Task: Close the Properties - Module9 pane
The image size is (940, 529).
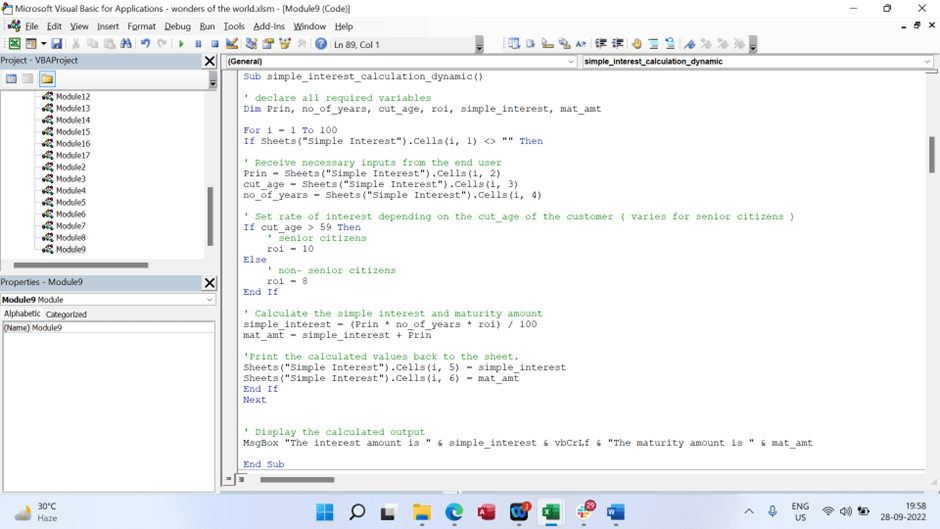Action: 209,282
